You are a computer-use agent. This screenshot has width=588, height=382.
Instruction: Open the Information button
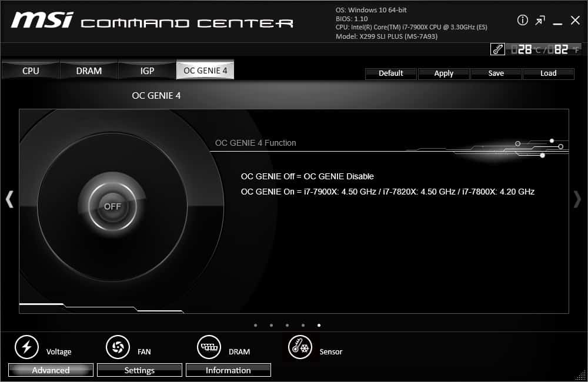pos(228,370)
